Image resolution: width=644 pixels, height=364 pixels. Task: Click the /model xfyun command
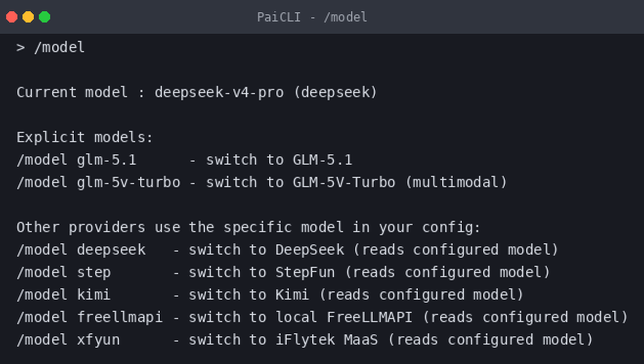click(68, 340)
